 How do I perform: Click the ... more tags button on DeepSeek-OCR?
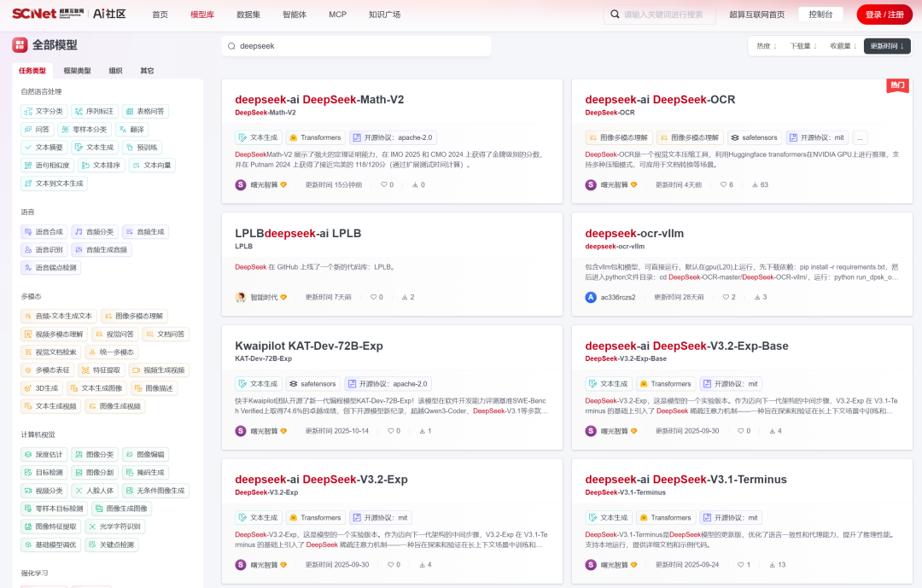coord(860,137)
